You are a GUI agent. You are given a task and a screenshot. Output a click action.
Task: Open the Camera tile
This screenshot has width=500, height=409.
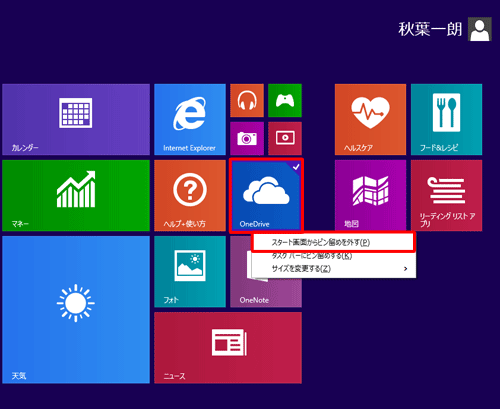pos(247,139)
